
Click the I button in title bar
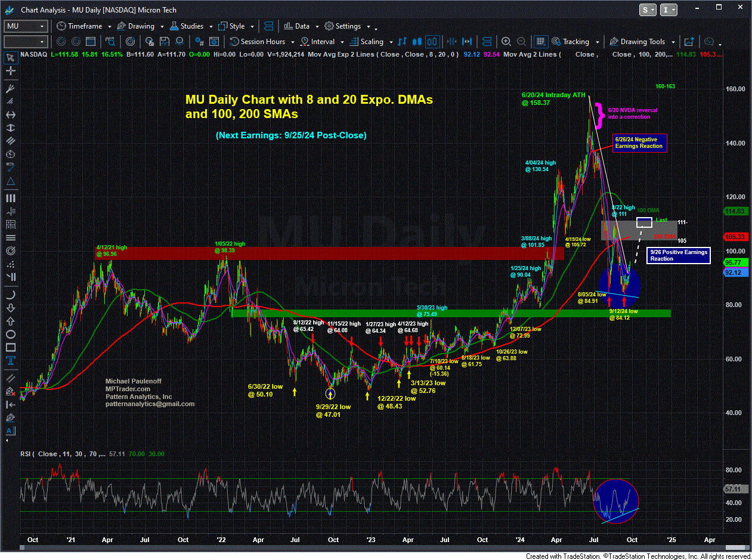(x=668, y=10)
